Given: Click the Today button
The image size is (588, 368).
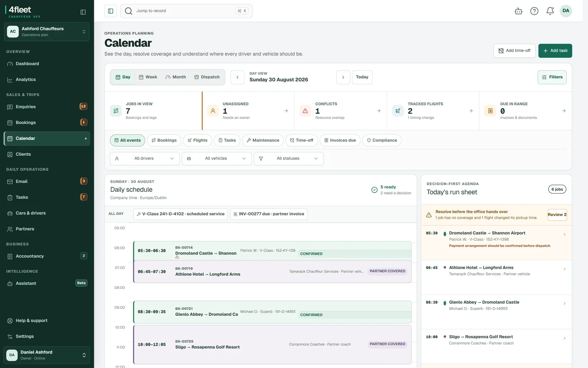Looking at the screenshot, I should [362, 77].
